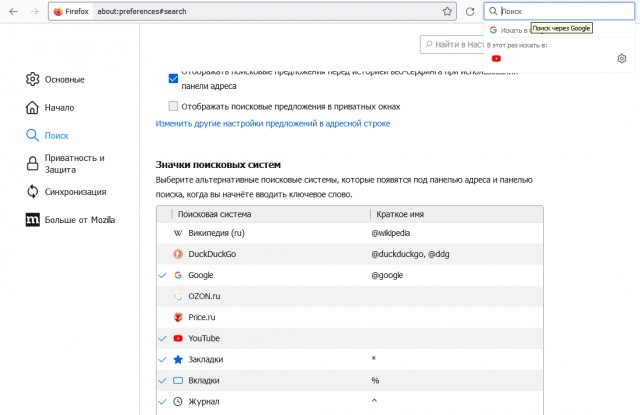Image resolution: width=640 pixels, height=415 pixels.
Task: Click the Firefox logo in the address bar
Action: (58, 11)
